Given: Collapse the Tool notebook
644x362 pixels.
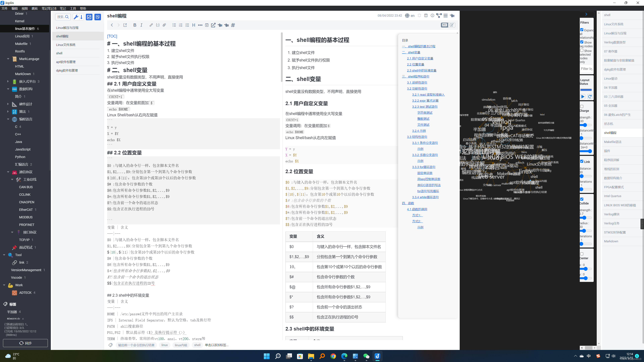Looking at the screenshot, I should coord(4,255).
